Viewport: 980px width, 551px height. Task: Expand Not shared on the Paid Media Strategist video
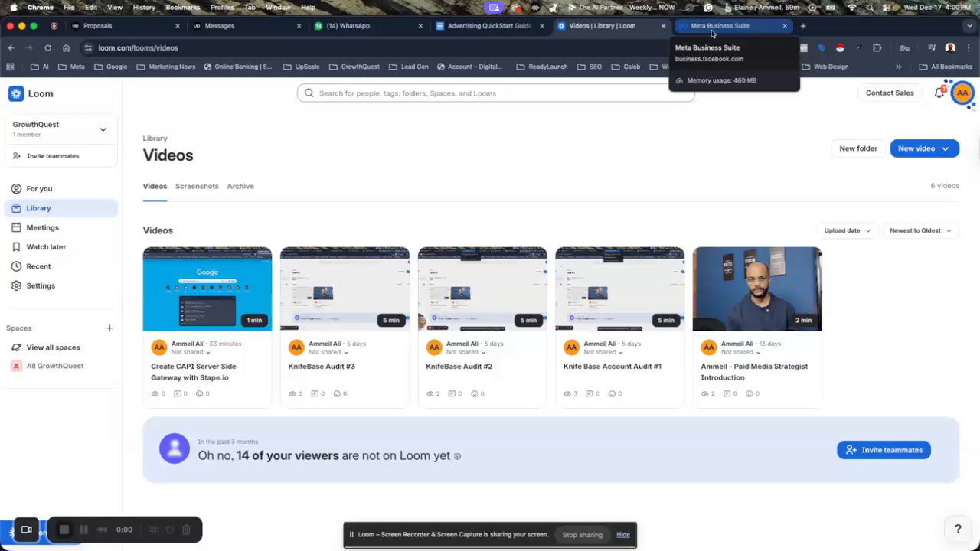[741, 352]
